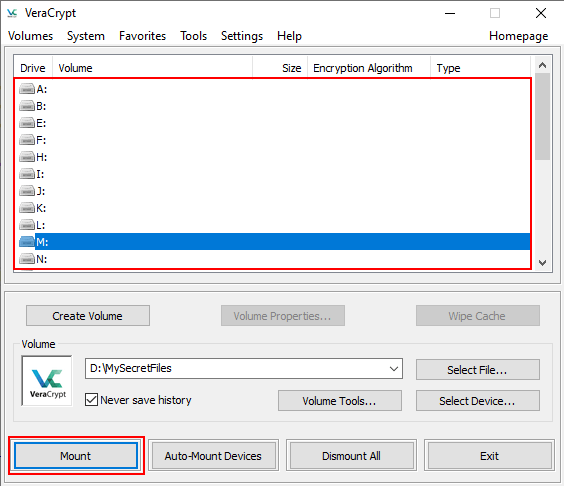Click the drive icon for J:
The height and width of the screenshot is (486, 564).
(x=27, y=191)
